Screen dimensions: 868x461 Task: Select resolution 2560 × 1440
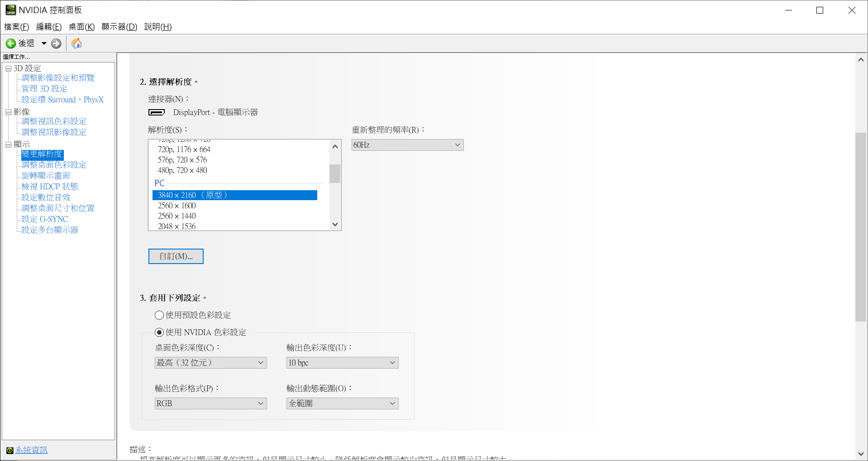[235, 216]
